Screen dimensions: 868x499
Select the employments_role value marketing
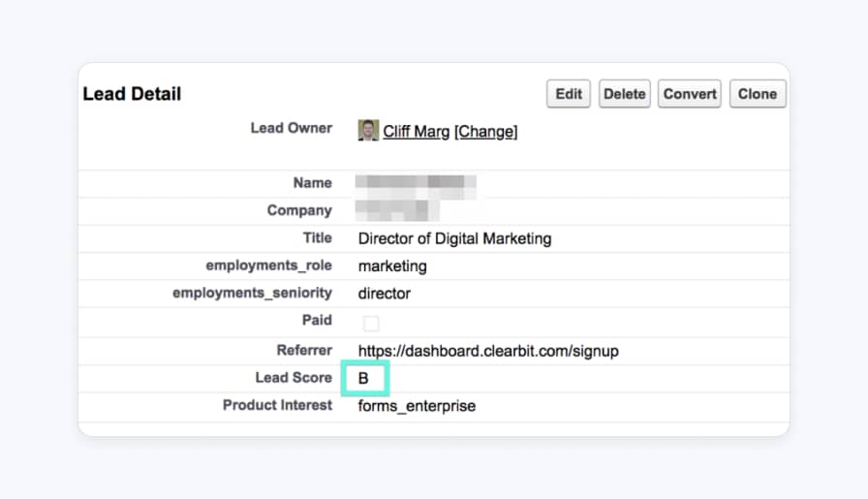pyautogui.click(x=392, y=266)
